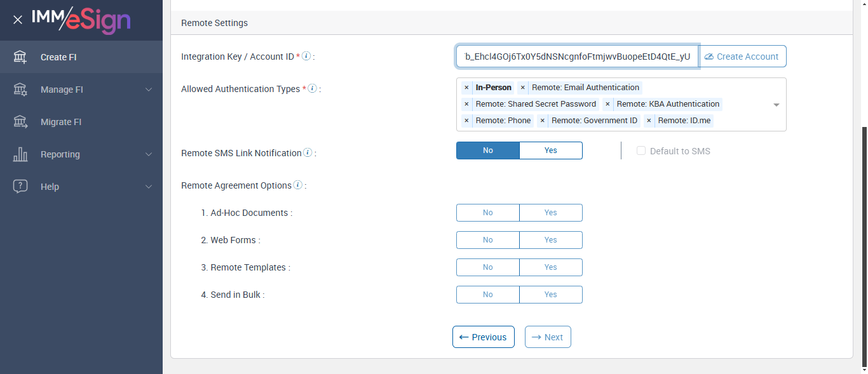Screen dimensions: 868x374
Task: Select No for Send in Bulk
Action: 487,295
